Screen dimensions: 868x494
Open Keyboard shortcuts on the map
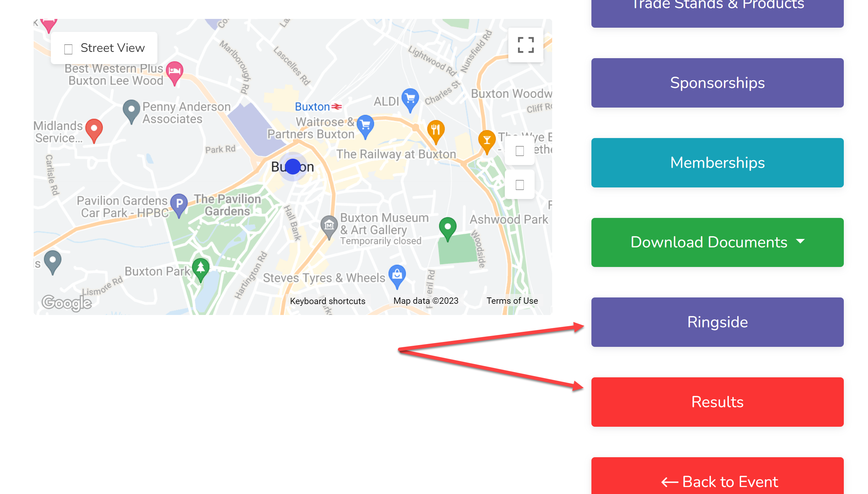(x=327, y=301)
